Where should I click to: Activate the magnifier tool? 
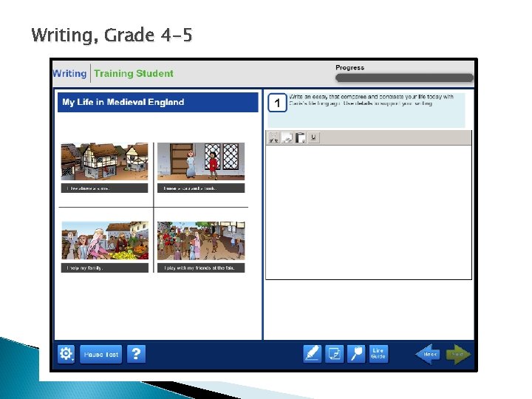click(x=356, y=354)
